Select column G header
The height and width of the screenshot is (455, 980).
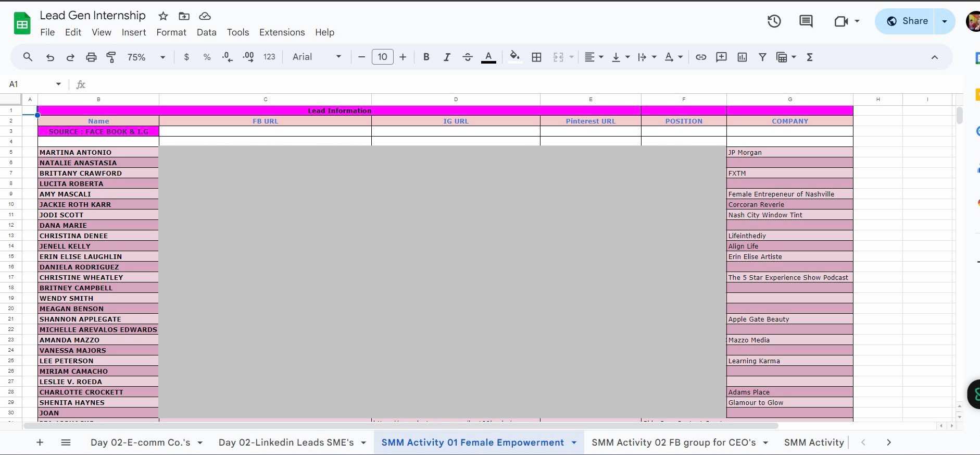tap(790, 99)
